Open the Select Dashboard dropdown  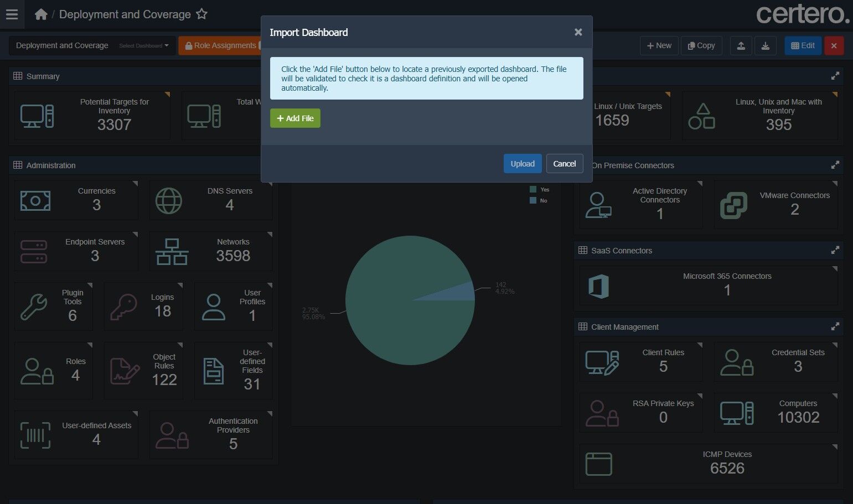tap(144, 46)
